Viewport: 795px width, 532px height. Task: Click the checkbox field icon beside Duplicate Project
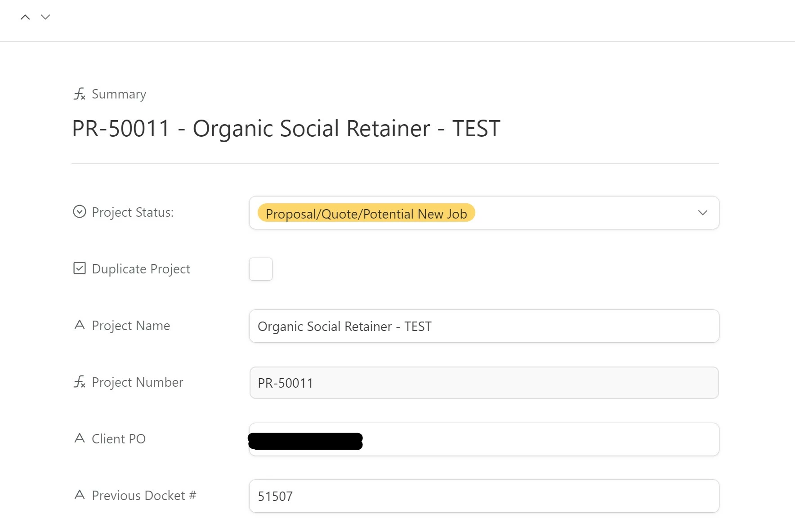click(80, 268)
